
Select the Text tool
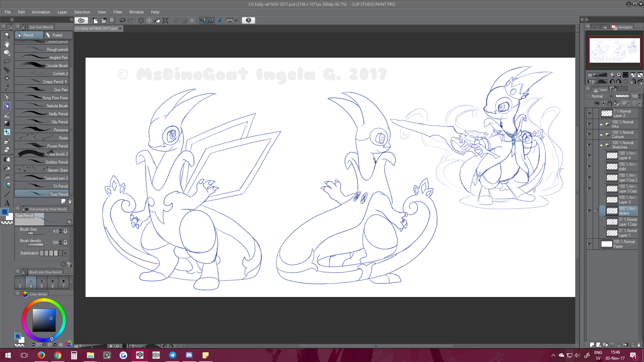(7, 203)
